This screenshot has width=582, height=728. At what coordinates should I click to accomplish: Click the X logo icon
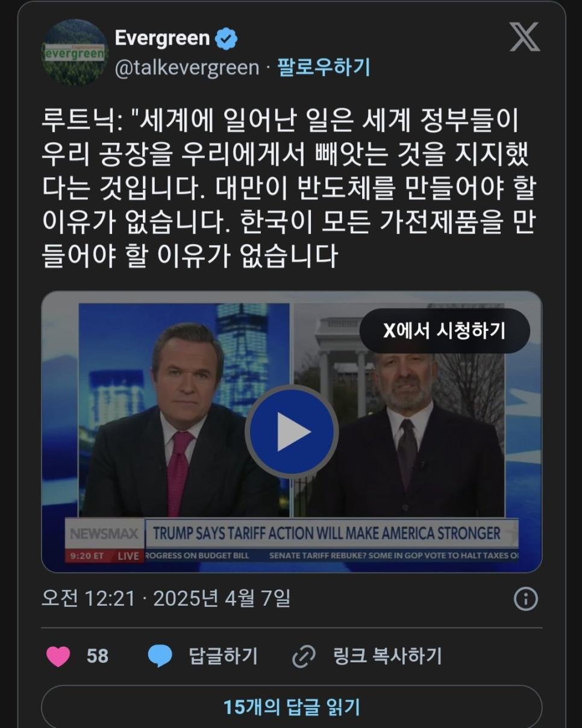tap(524, 37)
